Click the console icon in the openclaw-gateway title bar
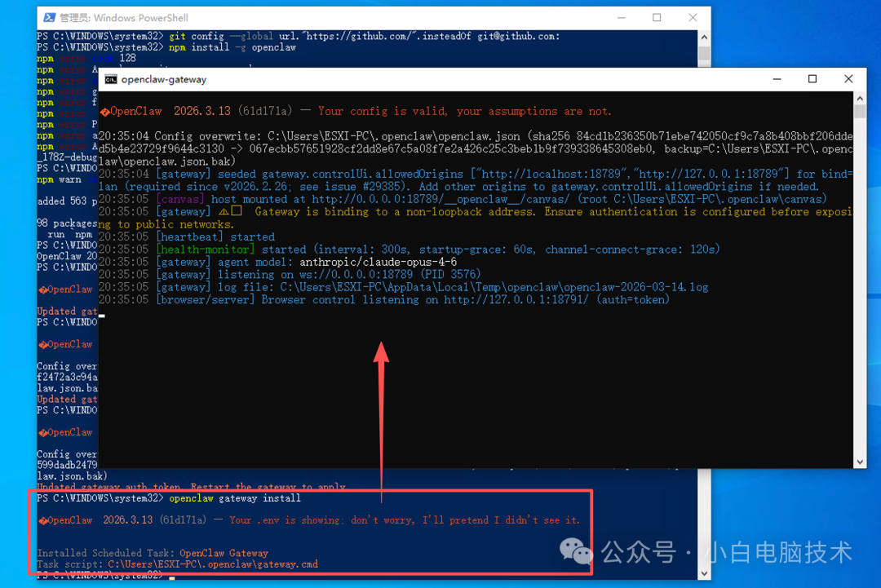The height and width of the screenshot is (588, 881). click(x=111, y=79)
